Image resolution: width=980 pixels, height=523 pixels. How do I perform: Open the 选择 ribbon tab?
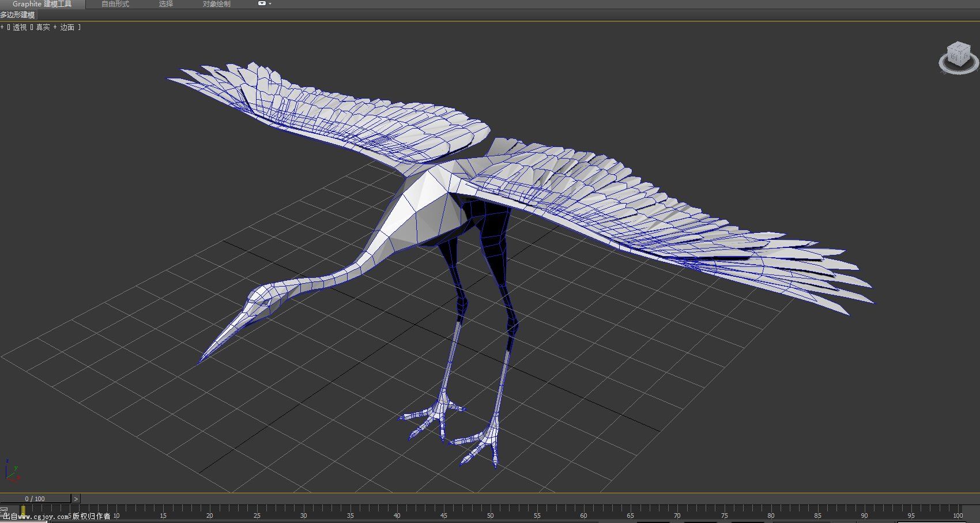pos(166,4)
